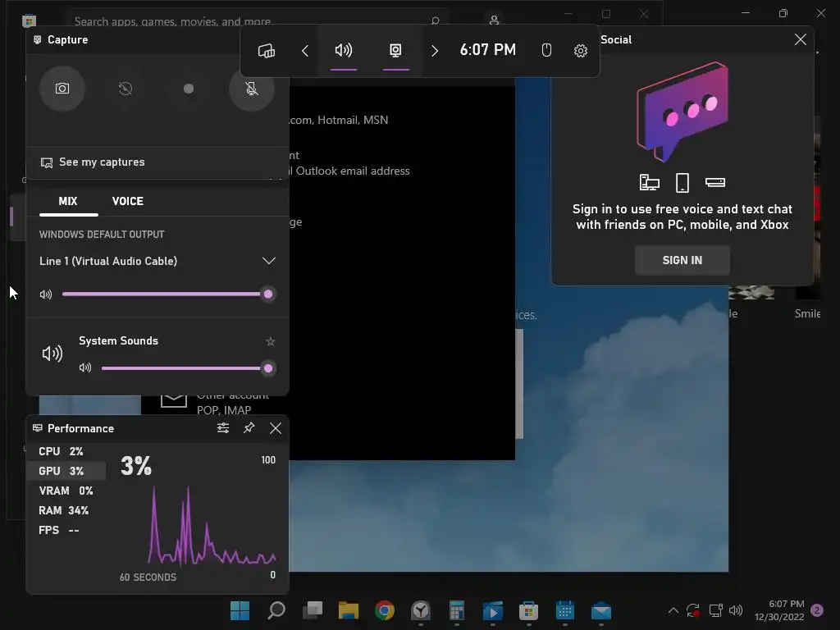Toggle the Capture widget in Game Bar

pyautogui.click(x=395, y=51)
